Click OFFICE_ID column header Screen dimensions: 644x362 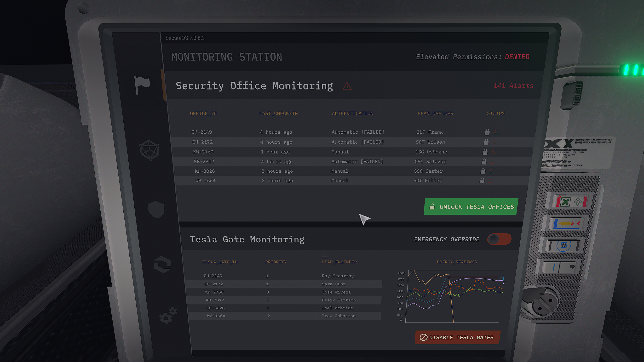tap(203, 113)
